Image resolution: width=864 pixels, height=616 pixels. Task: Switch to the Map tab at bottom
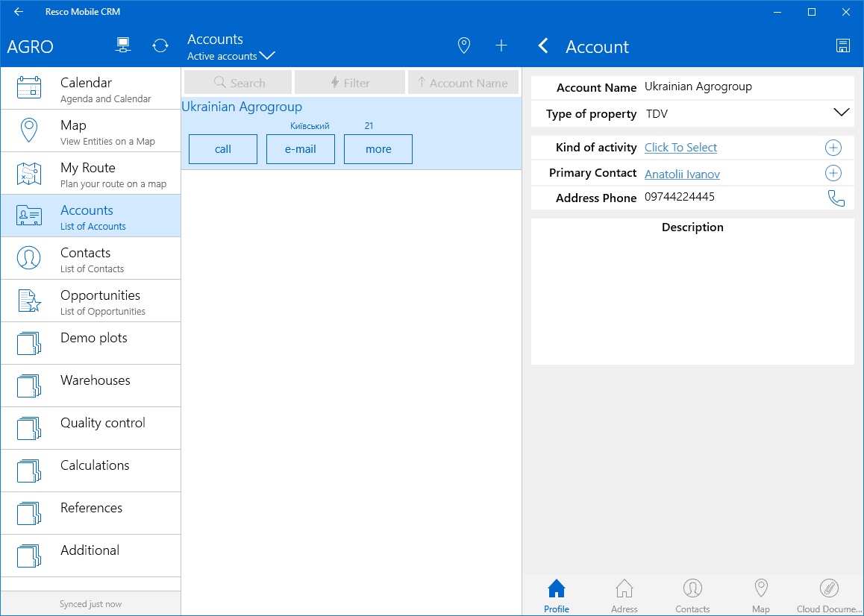761,596
